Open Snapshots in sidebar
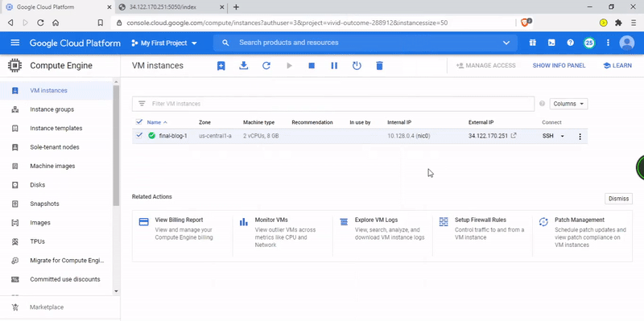The image size is (644, 321). [x=56, y=204]
